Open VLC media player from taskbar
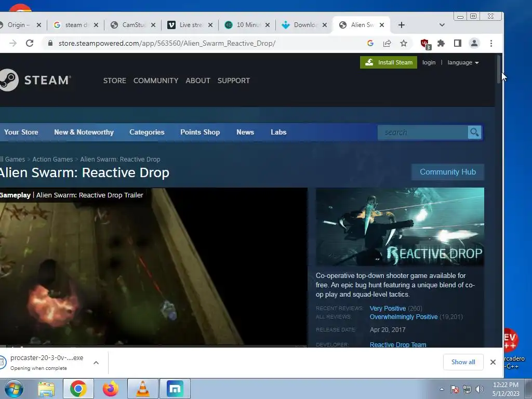This screenshot has height=399, width=532. pyautogui.click(x=143, y=389)
